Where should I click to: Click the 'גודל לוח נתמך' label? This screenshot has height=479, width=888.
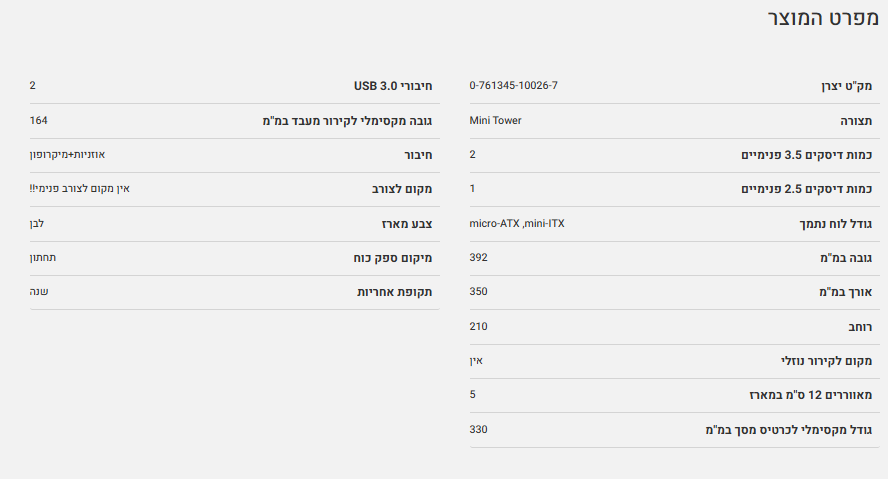[836, 224]
